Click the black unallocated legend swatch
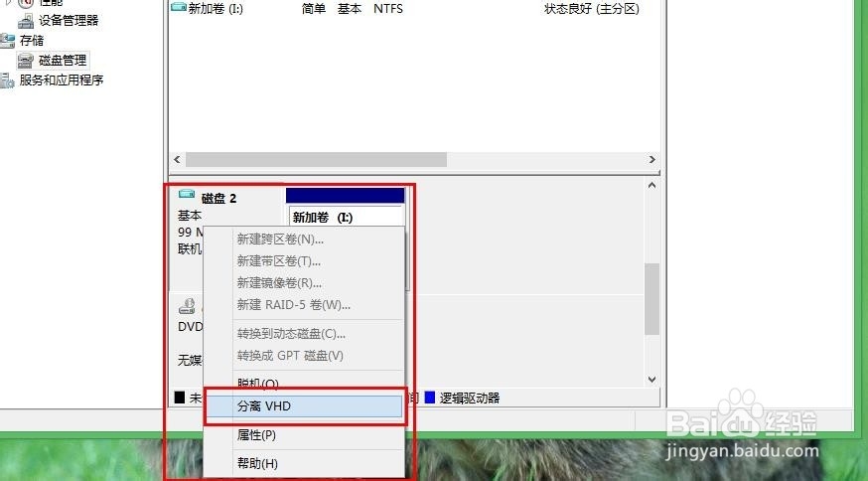868x481 pixels. tap(180, 398)
